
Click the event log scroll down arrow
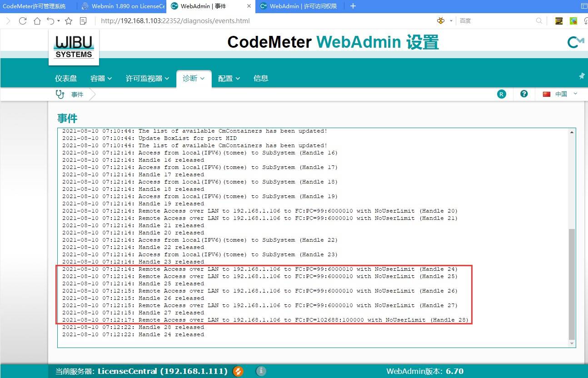pos(572,344)
